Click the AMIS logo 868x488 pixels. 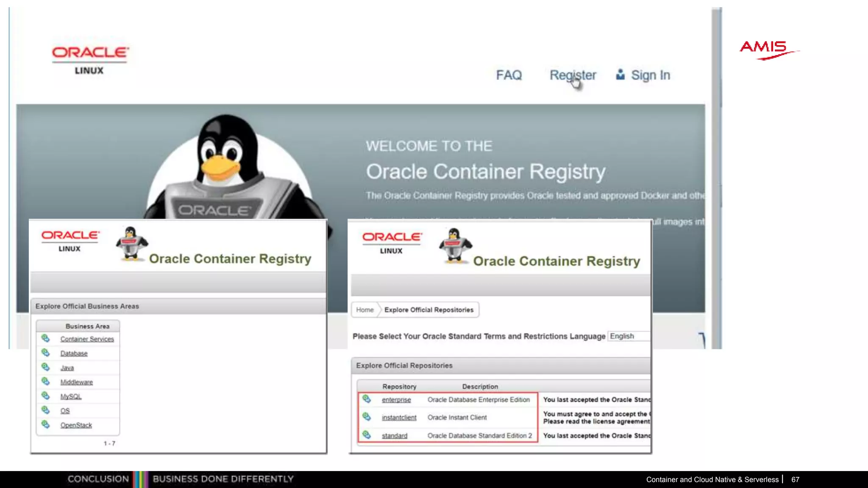pyautogui.click(x=769, y=50)
